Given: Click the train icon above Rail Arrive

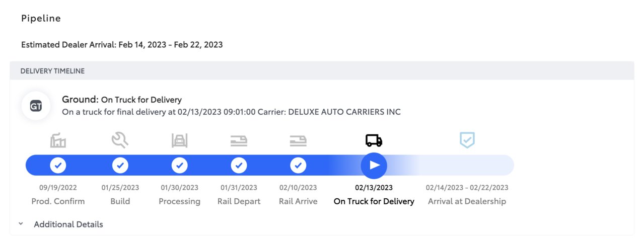Looking at the screenshot, I should [298, 141].
